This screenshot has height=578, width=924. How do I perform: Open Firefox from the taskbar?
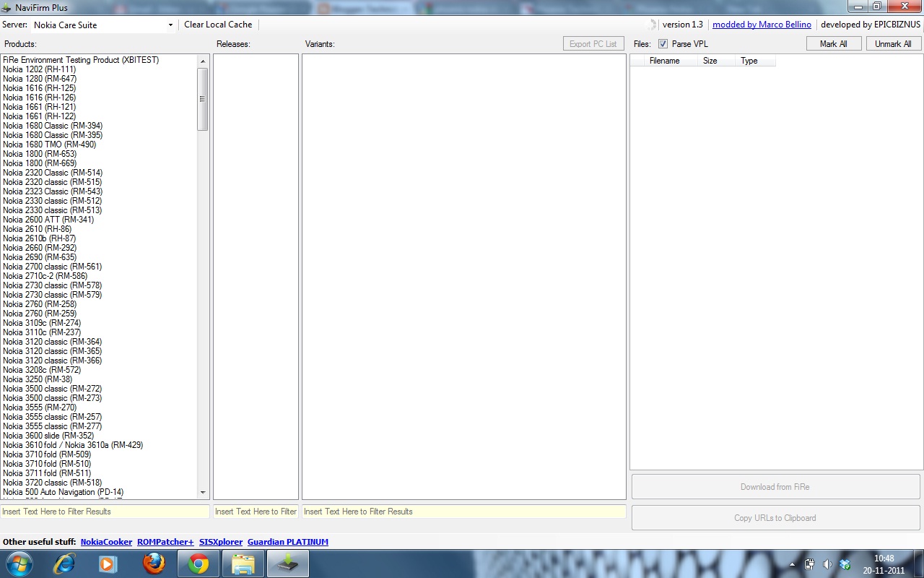154,564
